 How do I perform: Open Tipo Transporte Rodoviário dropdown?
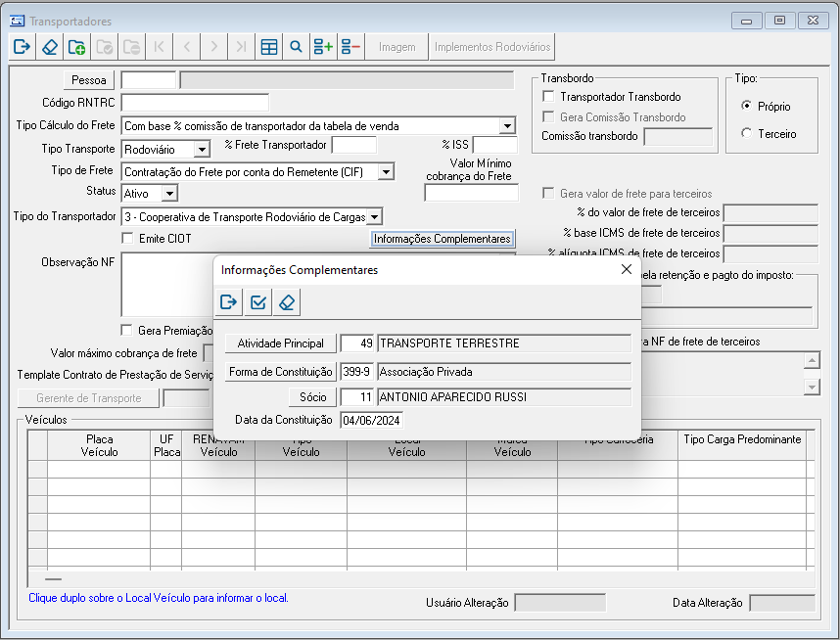point(202,150)
